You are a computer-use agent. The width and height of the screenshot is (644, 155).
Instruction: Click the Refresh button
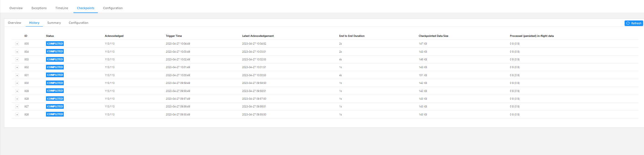pos(633,23)
